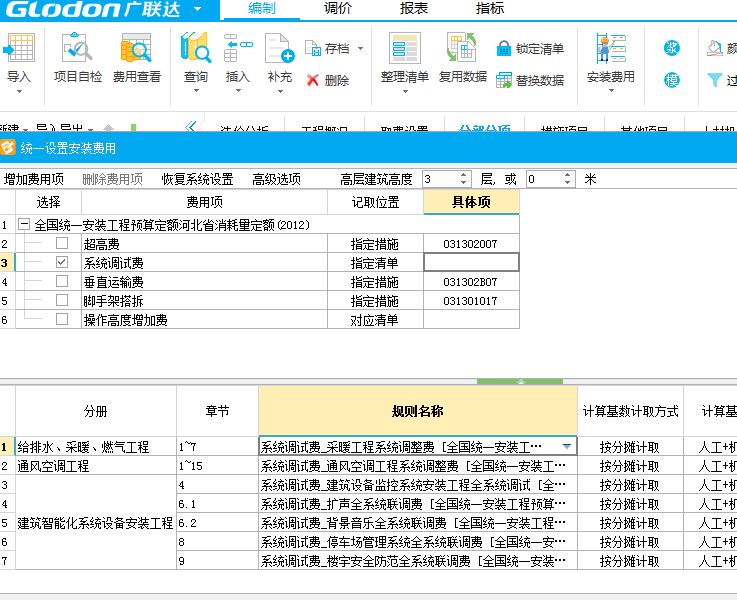Select the 通风空调工程 row cell
737x600 pixels.
[96, 466]
